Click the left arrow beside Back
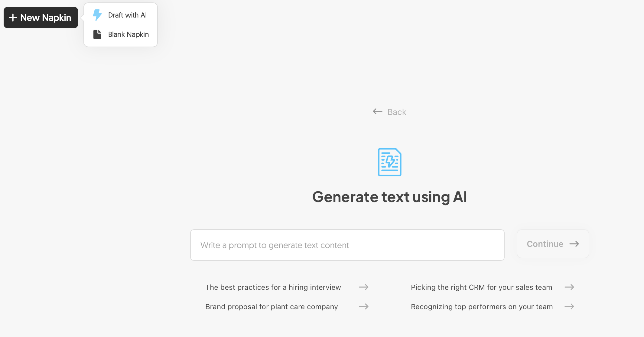The width and height of the screenshot is (644, 337). [378, 111]
